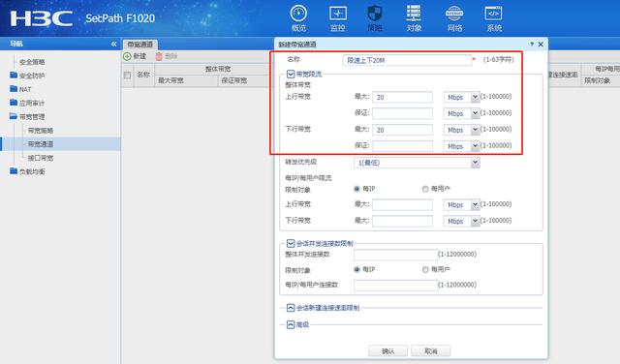Expand the 高级 section

[x=291, y=324]
